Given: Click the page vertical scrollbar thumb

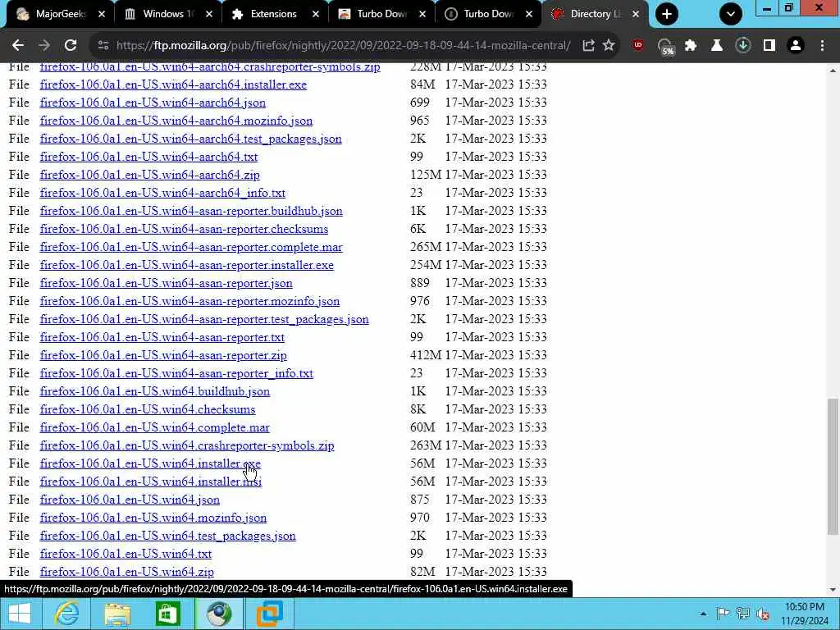Looking at the screenshot, I should pyautogui.click(x=833, y=466).
